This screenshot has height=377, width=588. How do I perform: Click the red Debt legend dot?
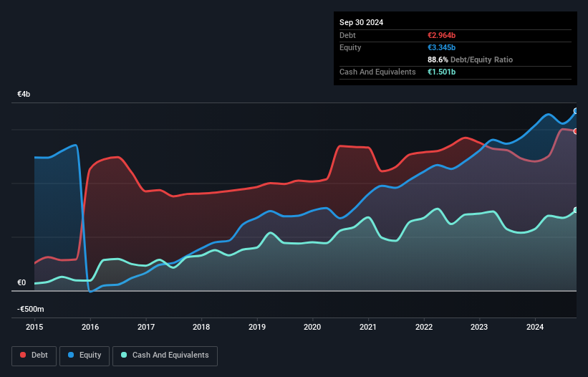(x=23, y=355)
